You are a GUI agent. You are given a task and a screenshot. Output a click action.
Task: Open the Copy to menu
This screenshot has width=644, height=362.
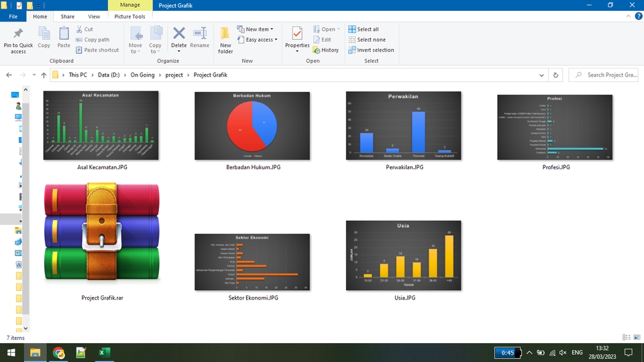[x=155, y=40]
